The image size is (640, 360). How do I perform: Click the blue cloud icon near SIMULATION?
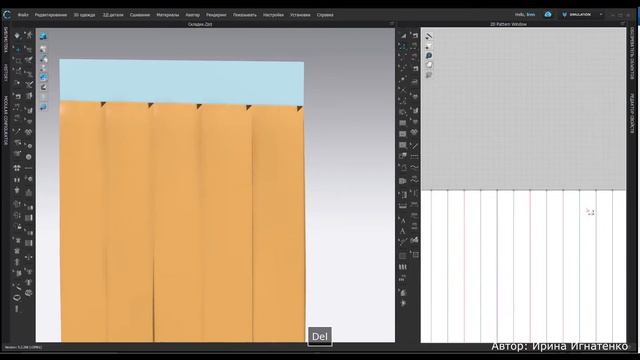pos(548,14)
